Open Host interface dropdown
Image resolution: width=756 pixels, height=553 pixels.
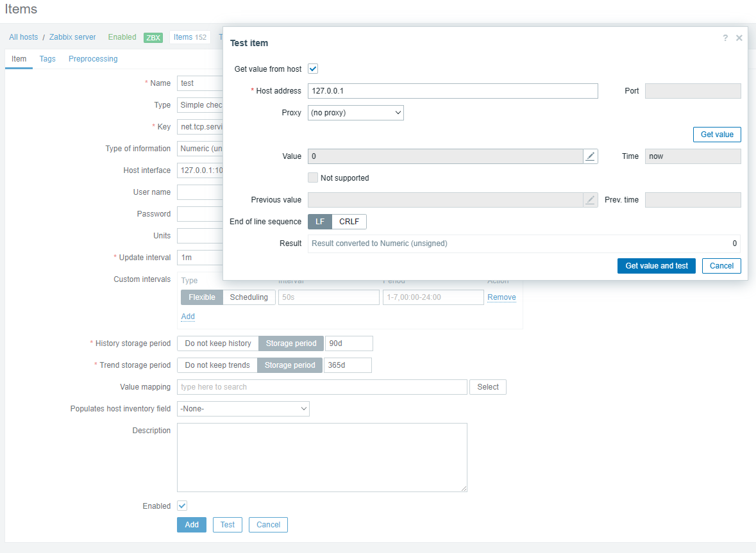coord(200,170)
